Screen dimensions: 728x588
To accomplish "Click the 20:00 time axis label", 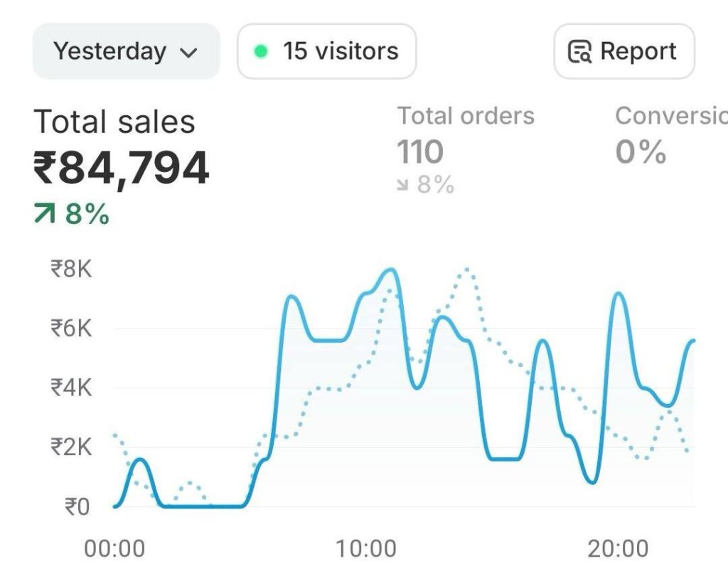I will pos(618,548).
